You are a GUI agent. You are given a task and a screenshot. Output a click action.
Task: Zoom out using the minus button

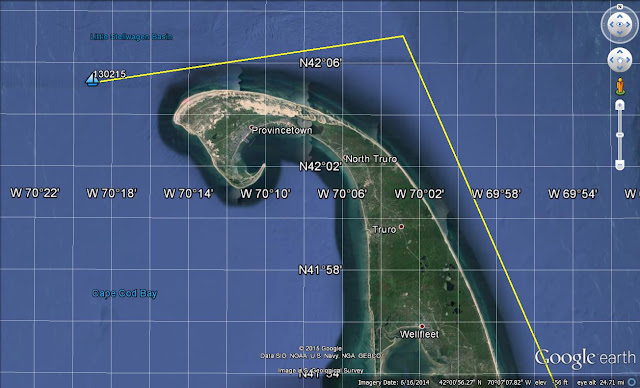click(620, 165)
